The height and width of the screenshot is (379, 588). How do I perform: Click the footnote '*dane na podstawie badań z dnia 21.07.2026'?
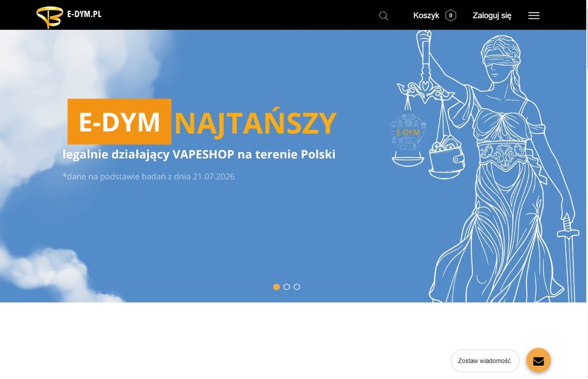148,176
